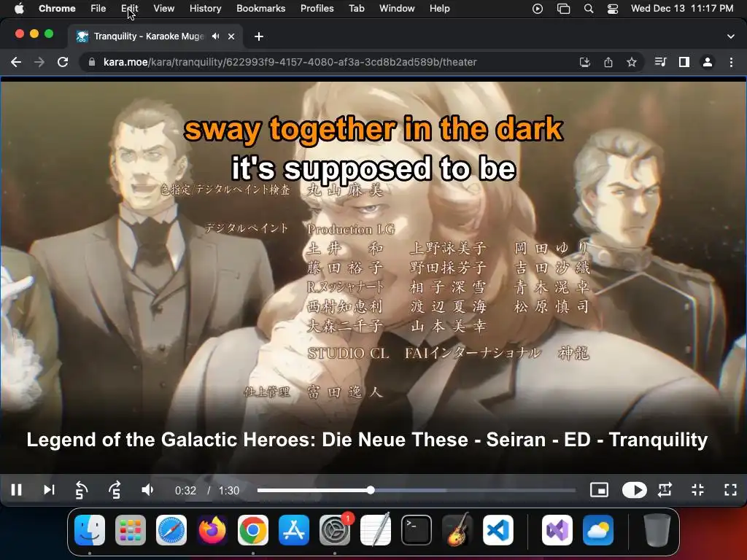The width and height of the screenshot is (747, 560).
Task: Install the web app from the address bar
Action: click(x=585, y=62)
